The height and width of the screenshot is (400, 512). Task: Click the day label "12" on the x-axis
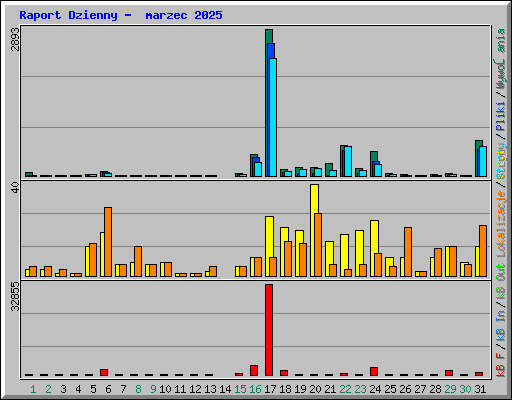(195, 389)
